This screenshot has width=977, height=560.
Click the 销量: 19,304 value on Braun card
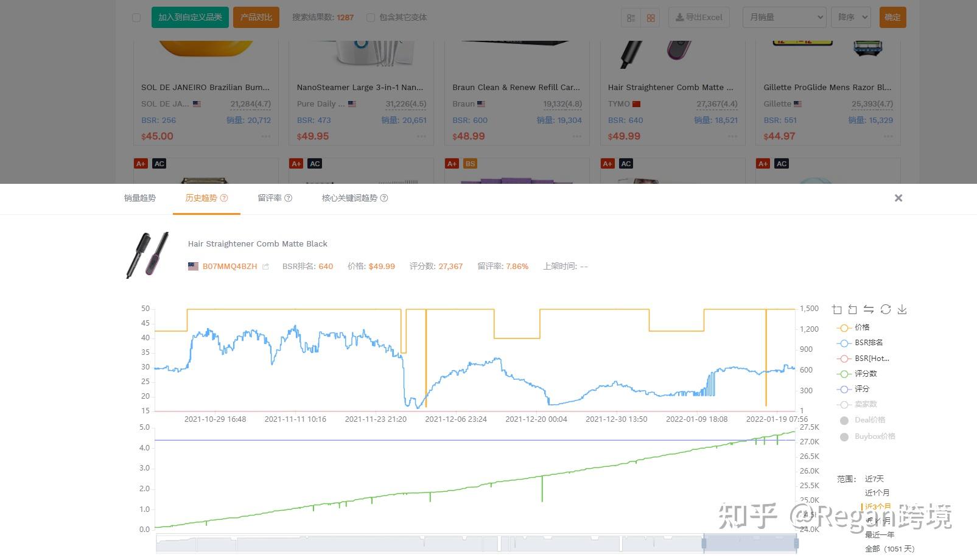click(559, 121)
